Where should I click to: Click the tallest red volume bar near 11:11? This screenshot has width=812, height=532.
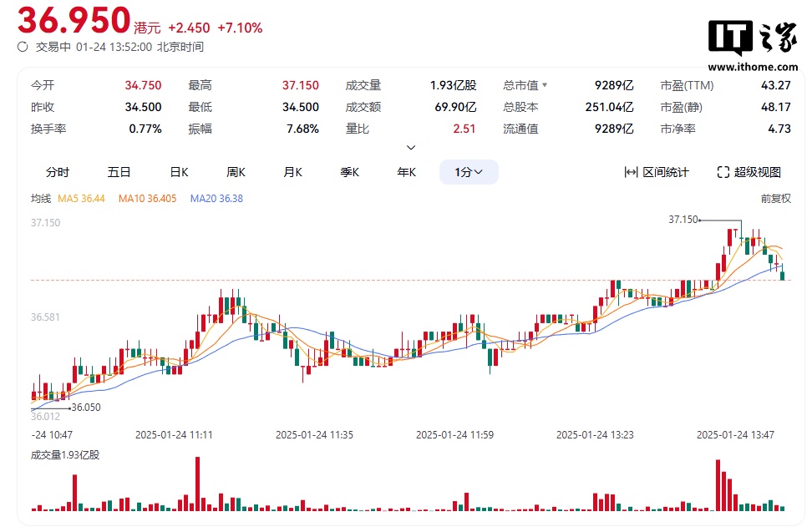198,484
